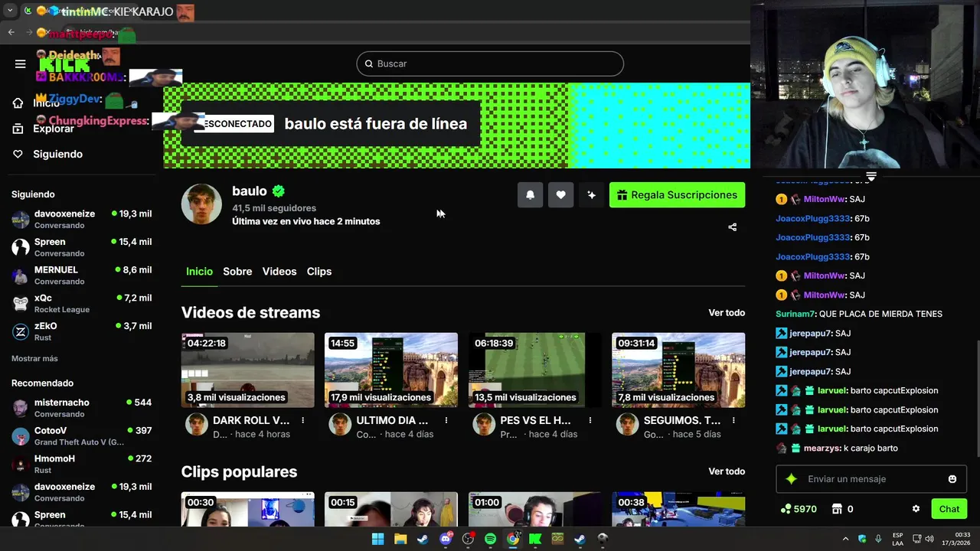980x551 pixels.
Task: Click the share icon under gift button
Action: [732, 227]
